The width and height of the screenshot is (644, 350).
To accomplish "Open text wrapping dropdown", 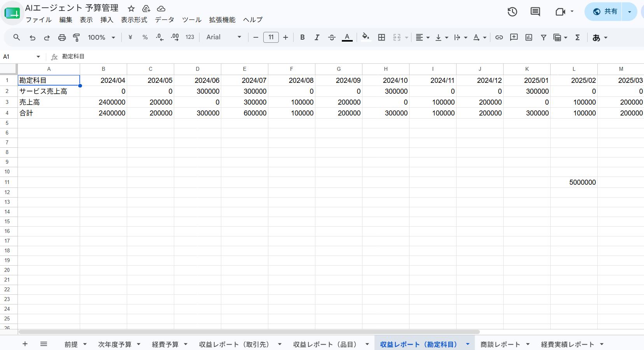I will click(460, 37).
